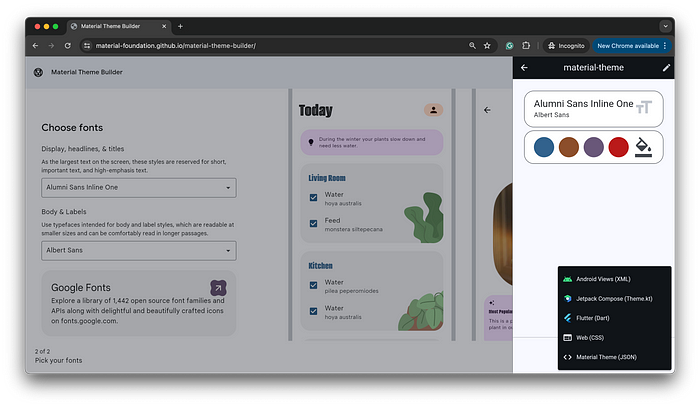
Task: Pick the blue primary color swatch
Action: pyautogui.click(x=544, y=147)
